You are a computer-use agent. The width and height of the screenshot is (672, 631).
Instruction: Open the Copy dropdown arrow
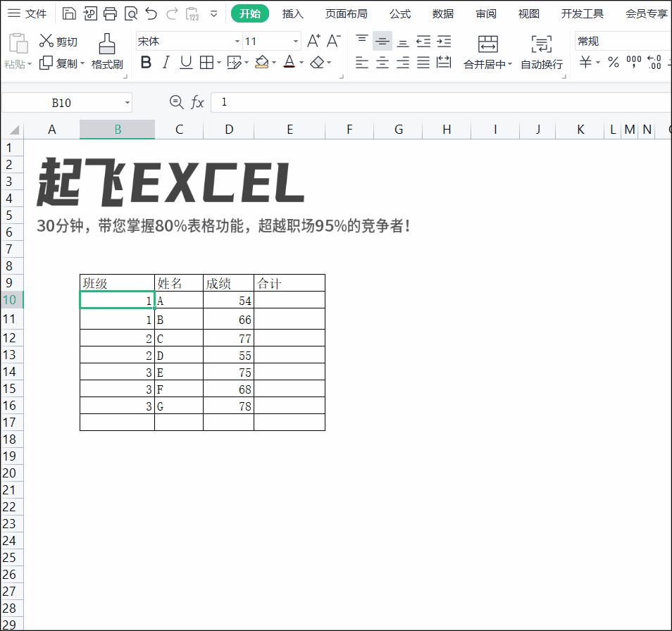click(x=82, y=64)
